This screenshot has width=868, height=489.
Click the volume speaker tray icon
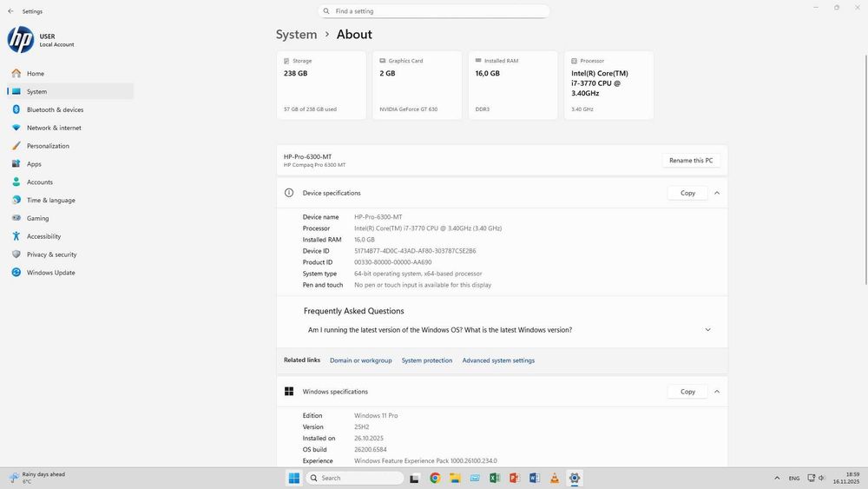(x=821, y=478)
